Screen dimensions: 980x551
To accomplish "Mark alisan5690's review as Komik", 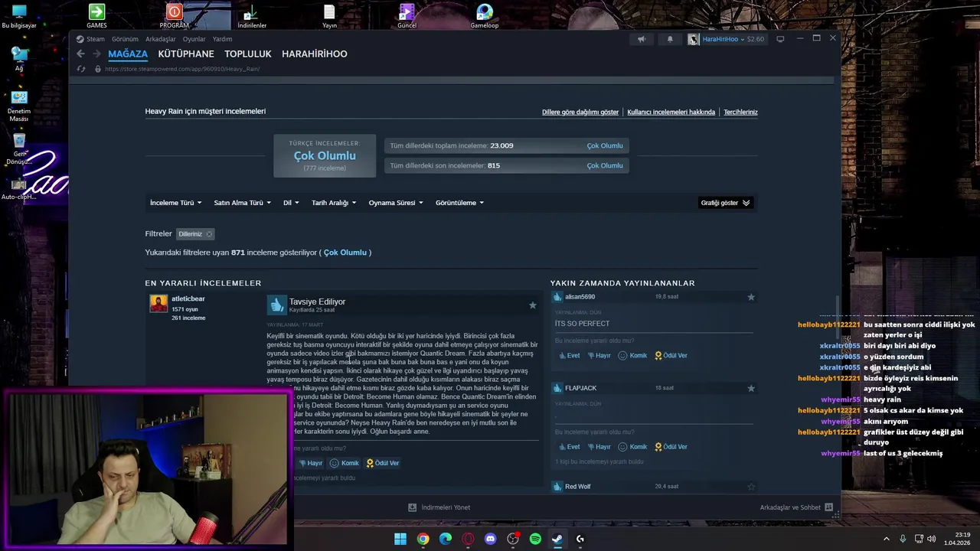I will [x=632, y=356].
